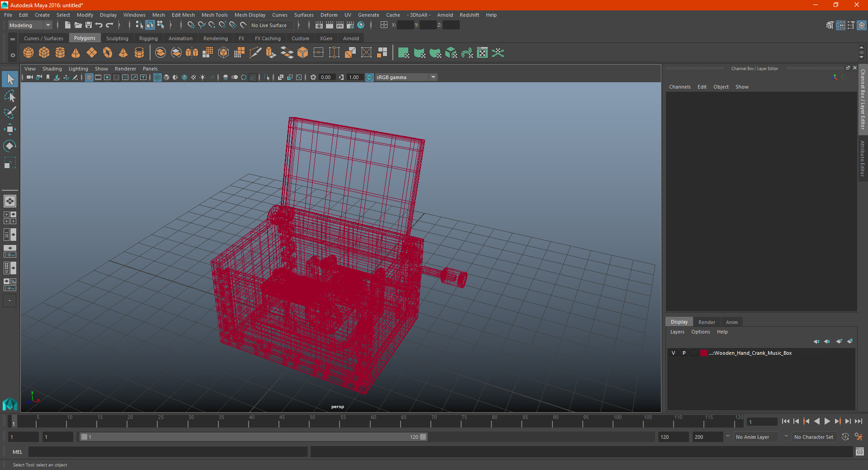868x470 pixels.
Task: Create a polygon torus from shelf
Action: click(x=108, y=53)
